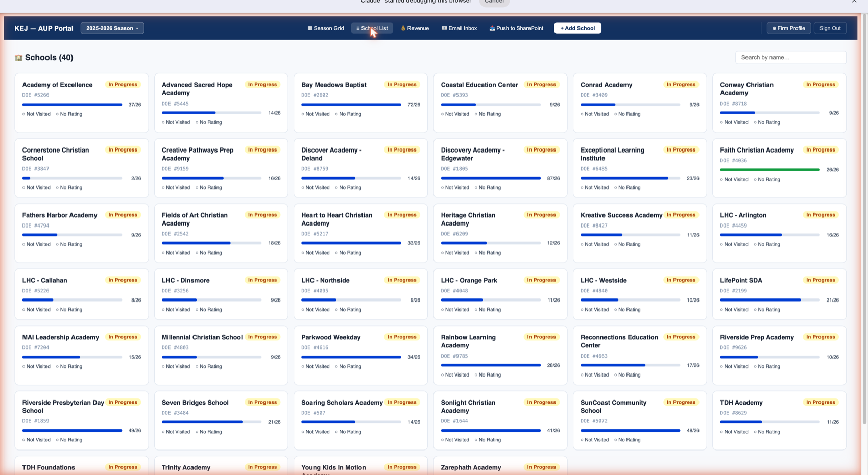Open the Academy of Excellence card
This screenshot has width=868, height=475.
(x=82, y=103)
